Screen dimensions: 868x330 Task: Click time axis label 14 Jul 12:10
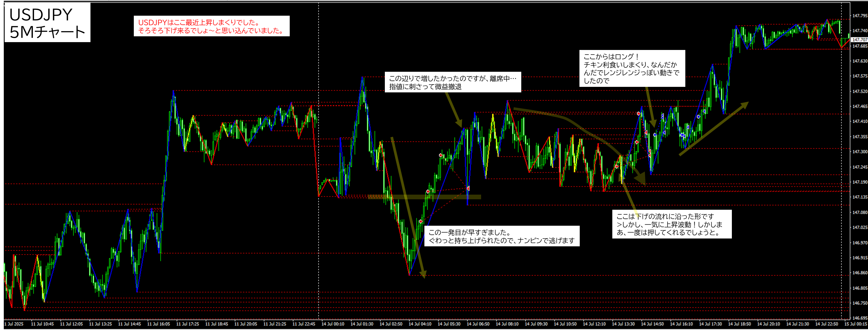click(x=594, y=324)
